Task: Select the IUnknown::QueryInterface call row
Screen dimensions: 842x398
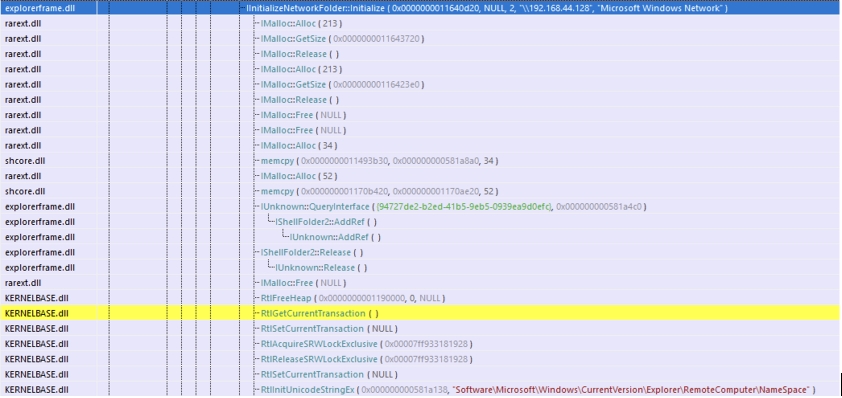Action: [x=454, y=206]
